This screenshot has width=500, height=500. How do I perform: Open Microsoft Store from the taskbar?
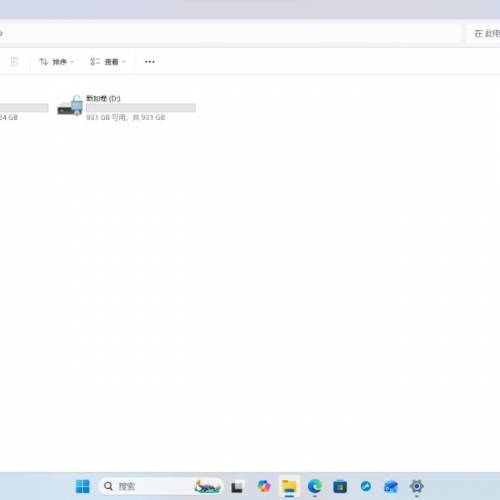click(340, 487)
